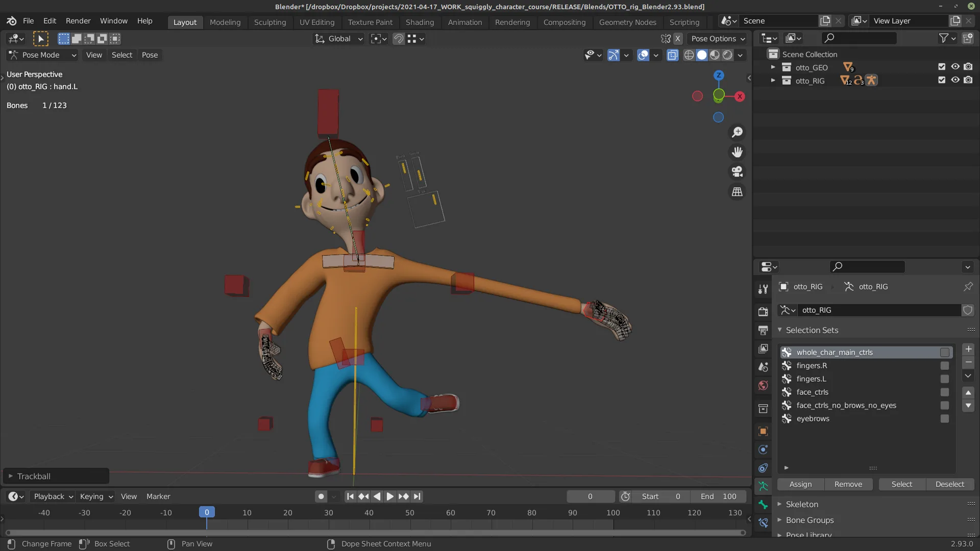Viewport: 980px width, 551px height.
Task: Click the Assign button
Action: click(800, 484)
